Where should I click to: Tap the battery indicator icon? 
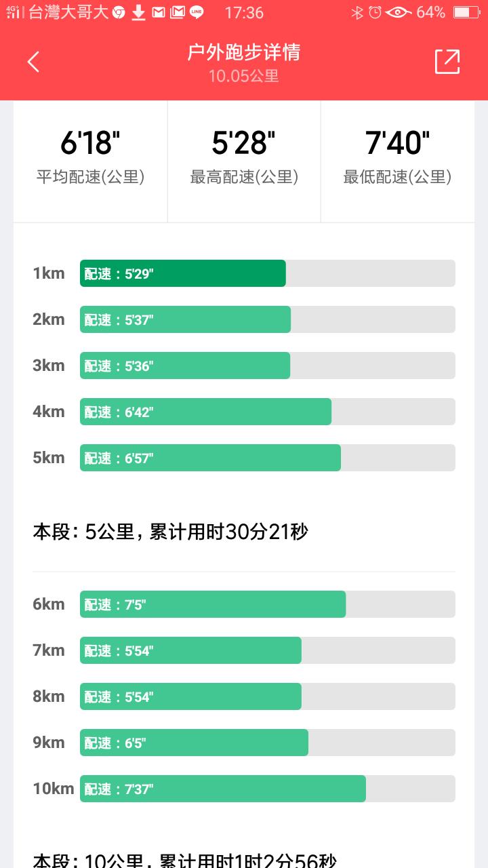click(x=466, y=12)
